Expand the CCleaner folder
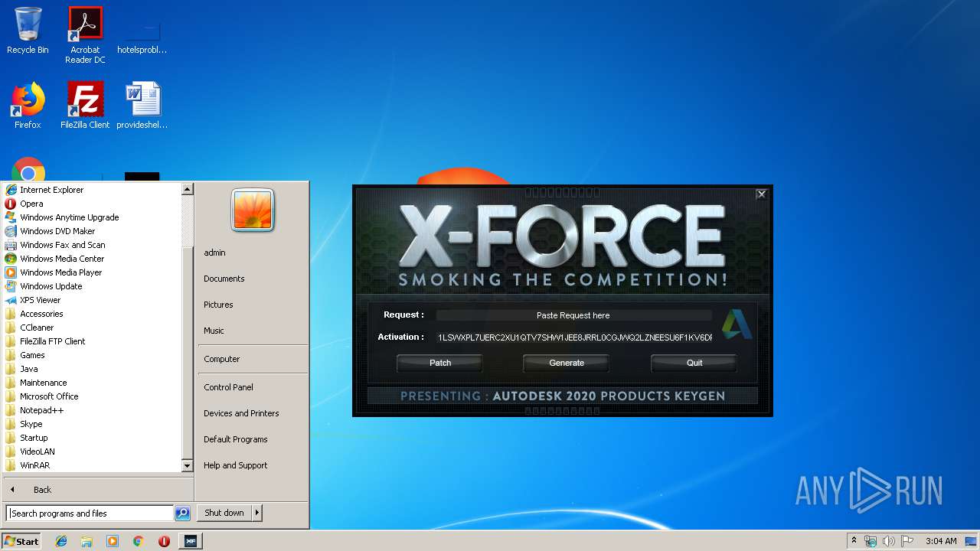This screenshot has width=980, height=551. pos(37,328)
